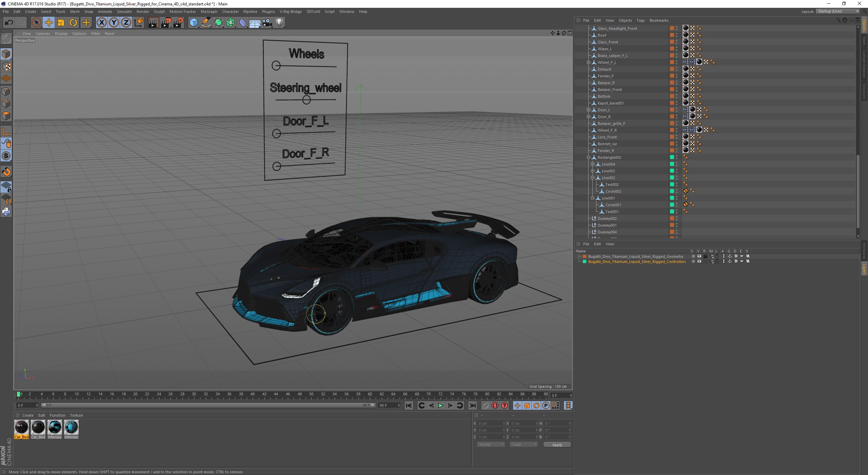Play the animation forwards
The image size is (868, 475).
click(440, 405)
